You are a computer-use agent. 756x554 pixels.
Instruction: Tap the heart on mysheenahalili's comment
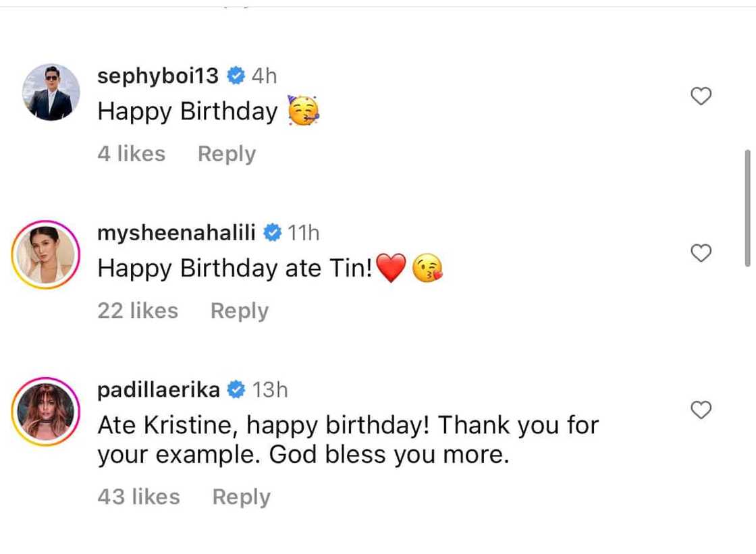click(x=702, y=253)
